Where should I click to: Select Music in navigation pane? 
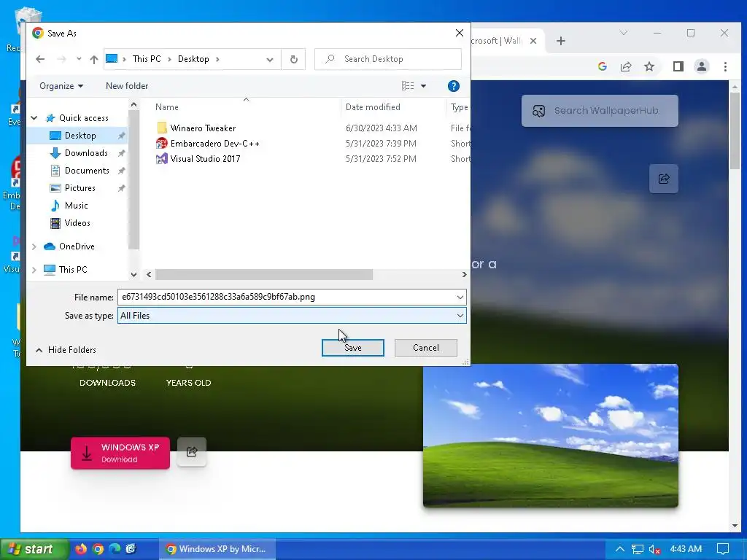[x=76, y=205]
